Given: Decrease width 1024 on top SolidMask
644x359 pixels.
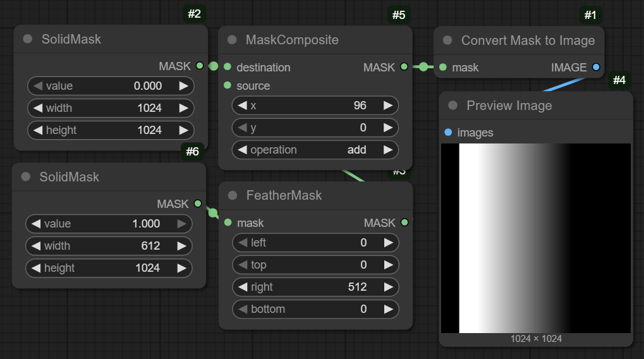Looking at the screenshot, I should pos(38,108).
